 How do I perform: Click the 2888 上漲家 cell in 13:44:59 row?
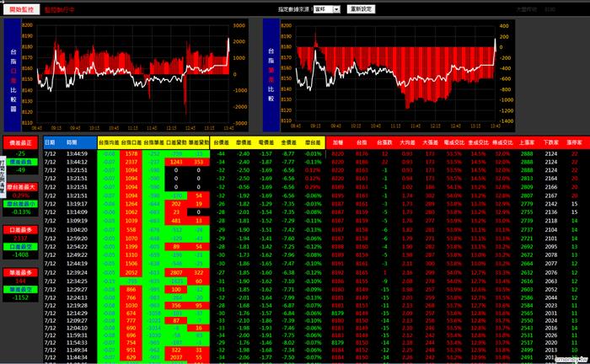(527, 154)
